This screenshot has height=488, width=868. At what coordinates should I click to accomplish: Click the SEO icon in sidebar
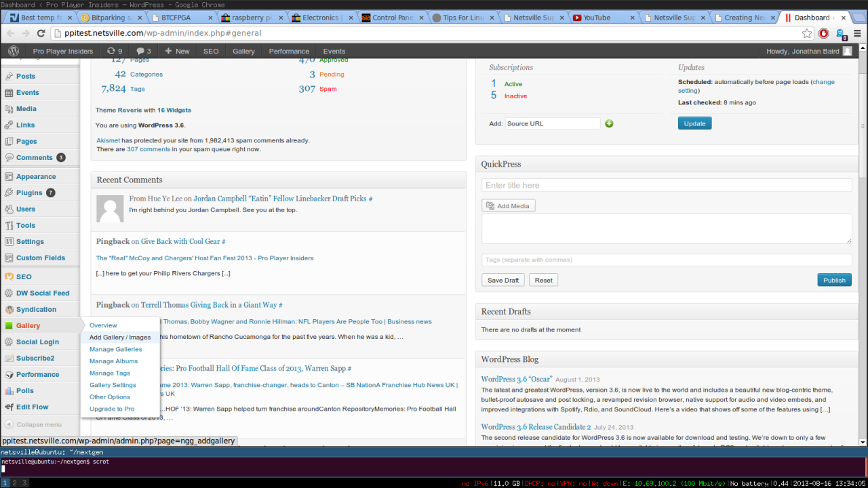9,277
